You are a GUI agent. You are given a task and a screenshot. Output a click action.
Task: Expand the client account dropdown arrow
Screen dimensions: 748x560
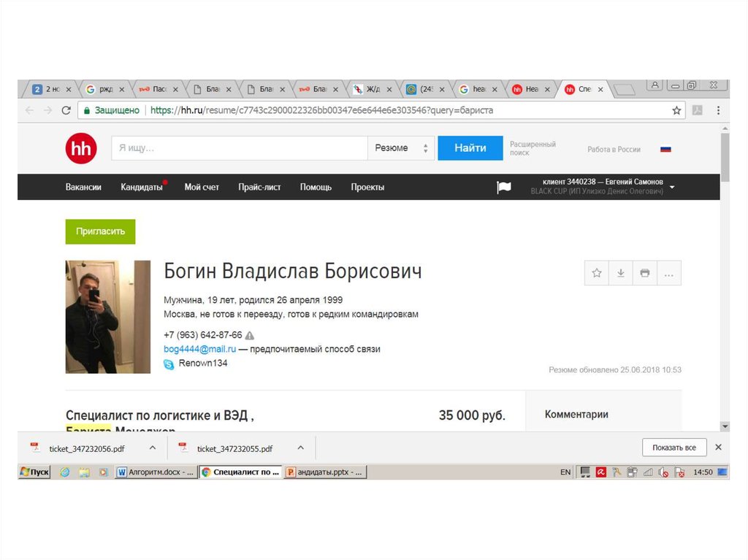[x=672, y=187]
